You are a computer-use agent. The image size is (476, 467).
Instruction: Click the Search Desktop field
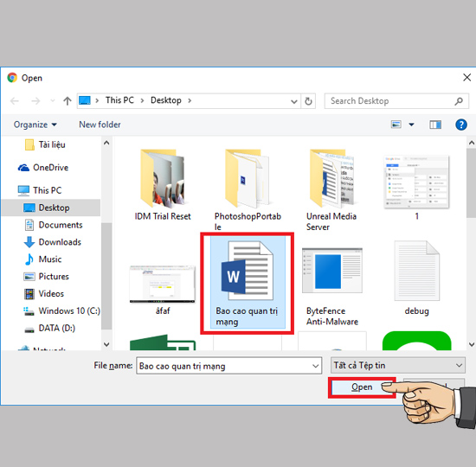point(396,101)
